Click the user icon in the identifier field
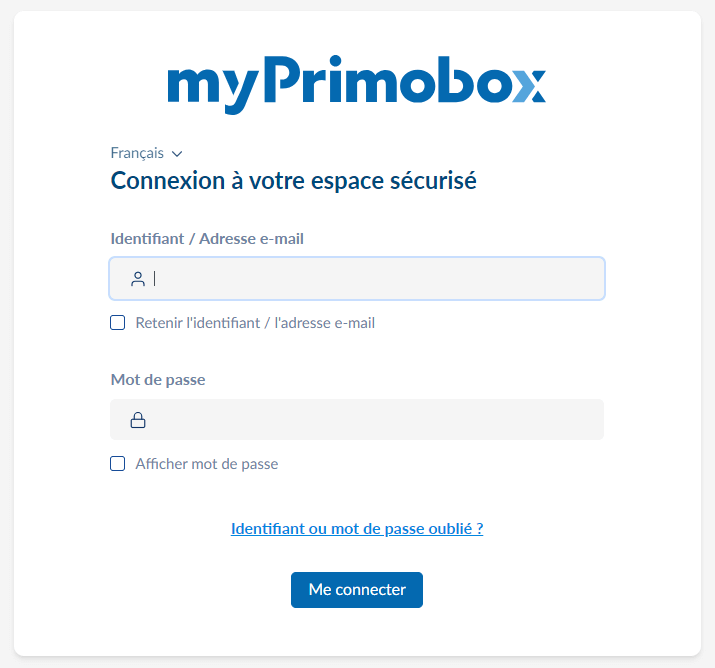 [x=138, y=279]
